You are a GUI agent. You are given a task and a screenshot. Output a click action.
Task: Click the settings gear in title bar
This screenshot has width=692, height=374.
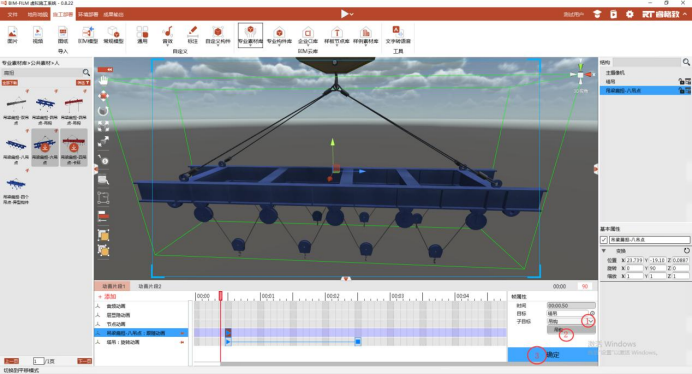point(630,14)
